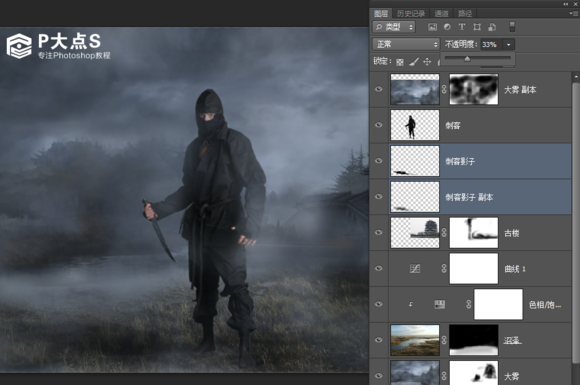Open the 正常 blend mode dropdown
This screenshot has width=580, height=385.
coord(406,44)
